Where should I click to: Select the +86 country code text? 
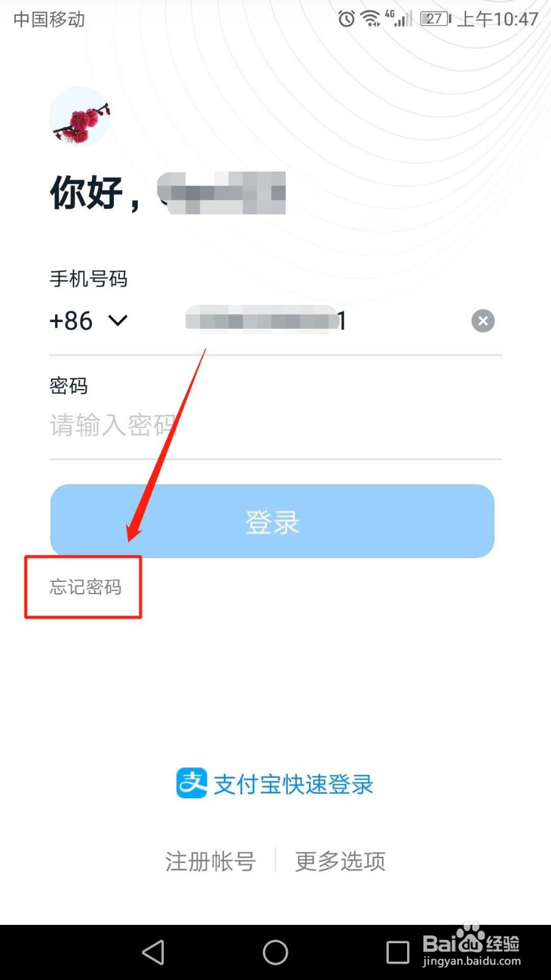(71, 321)
